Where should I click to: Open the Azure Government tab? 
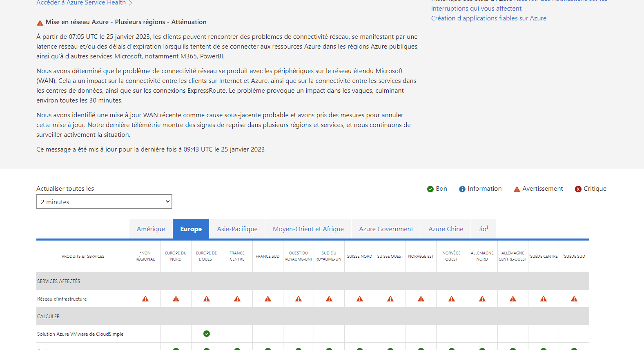point(386,229)
